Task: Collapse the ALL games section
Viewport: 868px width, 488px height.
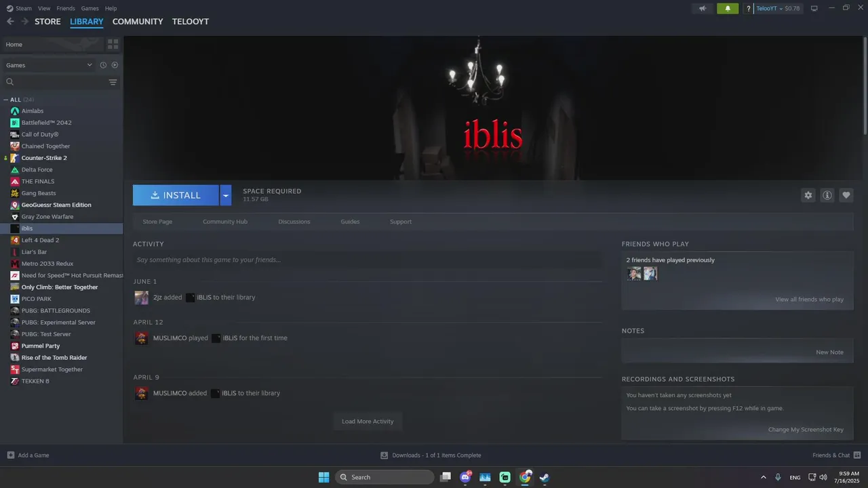Action: point(6,100)
